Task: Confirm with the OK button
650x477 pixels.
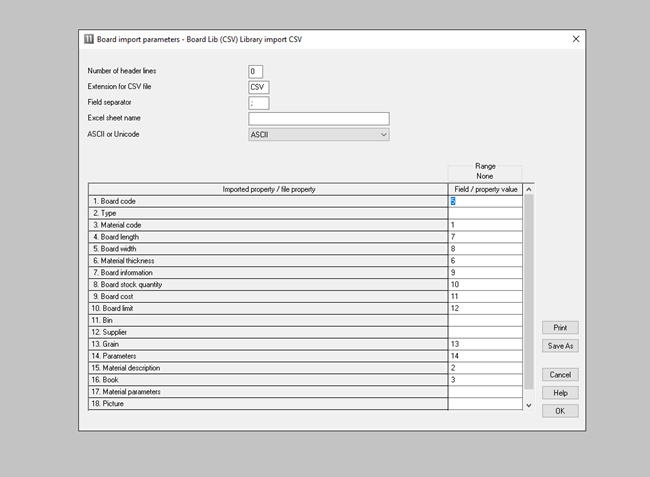Action: point(560,411)
